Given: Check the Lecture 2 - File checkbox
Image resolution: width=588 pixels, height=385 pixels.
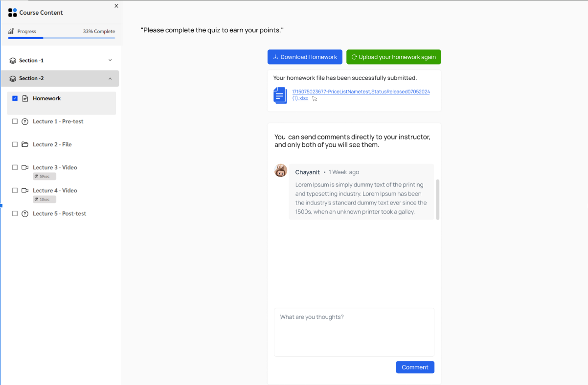Looking at the screenshot, I should (15, 144).
